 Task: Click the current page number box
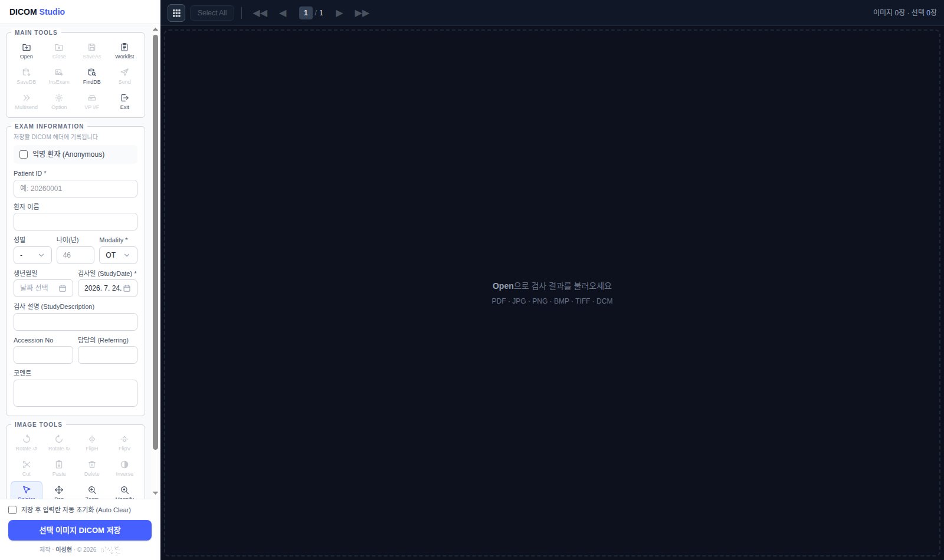tap(306, 13)
